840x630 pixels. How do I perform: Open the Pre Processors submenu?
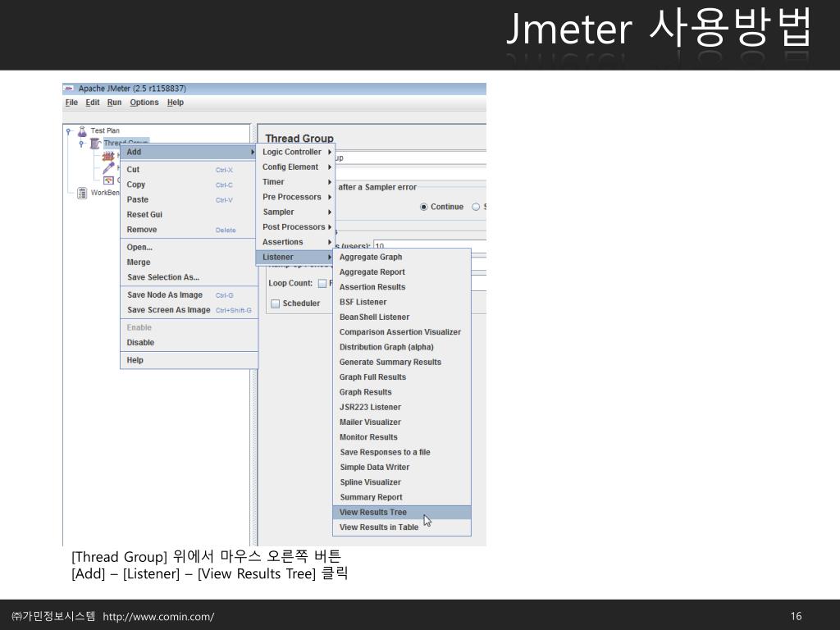click(x=295, y=197)
